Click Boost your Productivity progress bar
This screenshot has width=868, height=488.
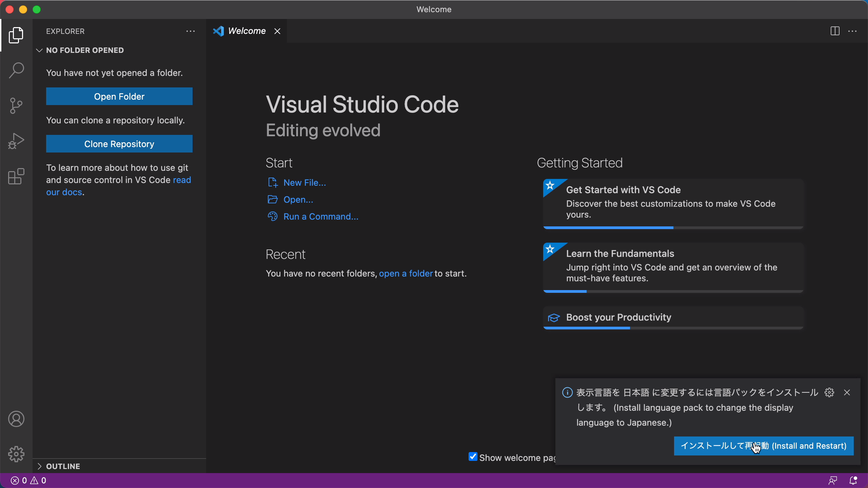pyautogui.click(x=673, y=328)
